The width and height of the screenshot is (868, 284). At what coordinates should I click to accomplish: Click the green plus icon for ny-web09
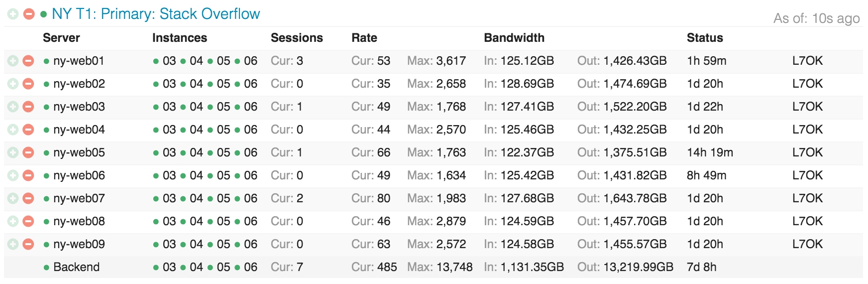[x=13, y=244]
